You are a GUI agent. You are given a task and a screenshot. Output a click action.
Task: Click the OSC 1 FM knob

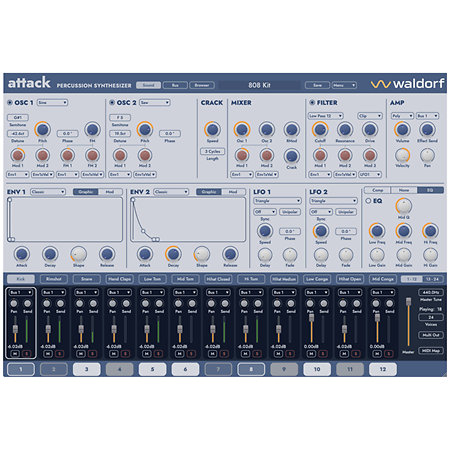[x=92, y=129]
